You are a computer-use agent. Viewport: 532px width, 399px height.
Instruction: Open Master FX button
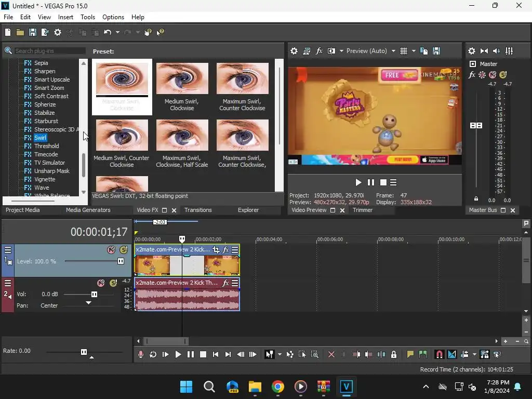click(x=472, y=75)
